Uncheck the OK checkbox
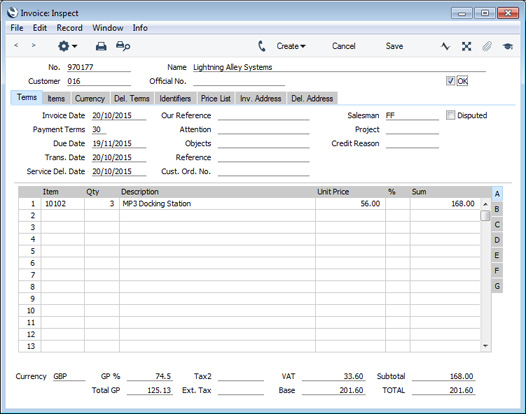Screen dimensions: 526x414 (450, 81)
